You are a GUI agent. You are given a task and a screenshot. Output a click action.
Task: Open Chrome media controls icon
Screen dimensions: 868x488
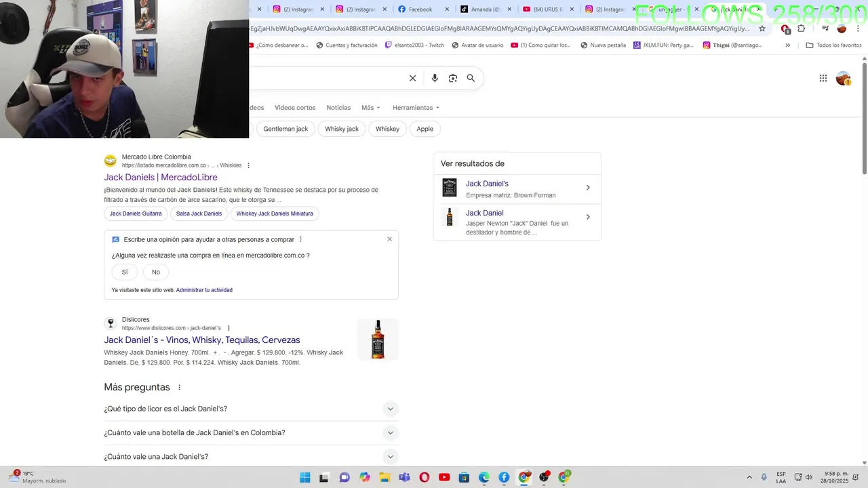click(825, 28)
